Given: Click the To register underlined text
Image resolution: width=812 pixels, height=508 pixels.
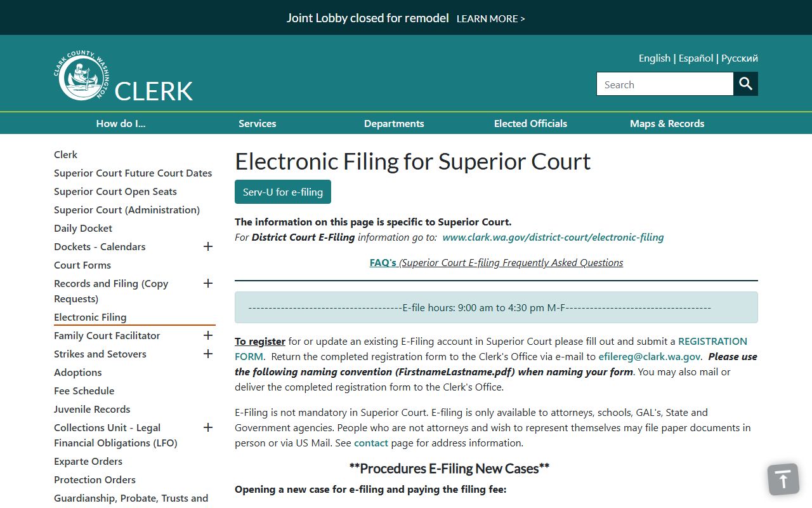Looking at the screenshot, I should [260, 341].
